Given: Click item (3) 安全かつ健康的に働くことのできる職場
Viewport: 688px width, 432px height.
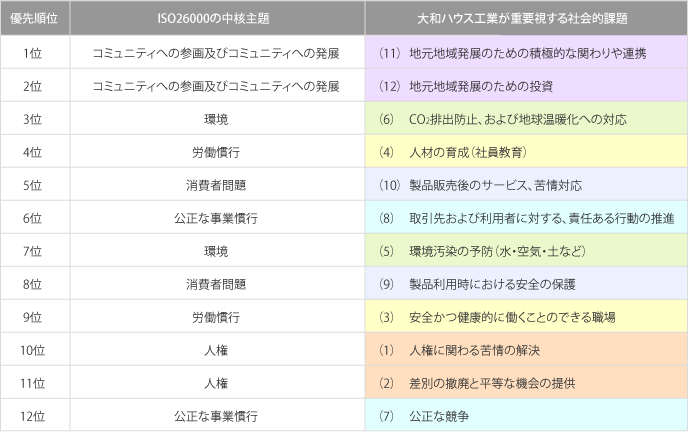Looking at the screenshot, I should tap(497, 317).
